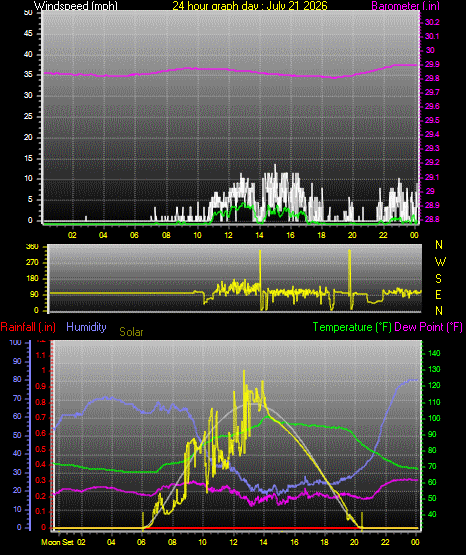
Task: Click the 29.9 barometer scale value
Action: [432, 64]
